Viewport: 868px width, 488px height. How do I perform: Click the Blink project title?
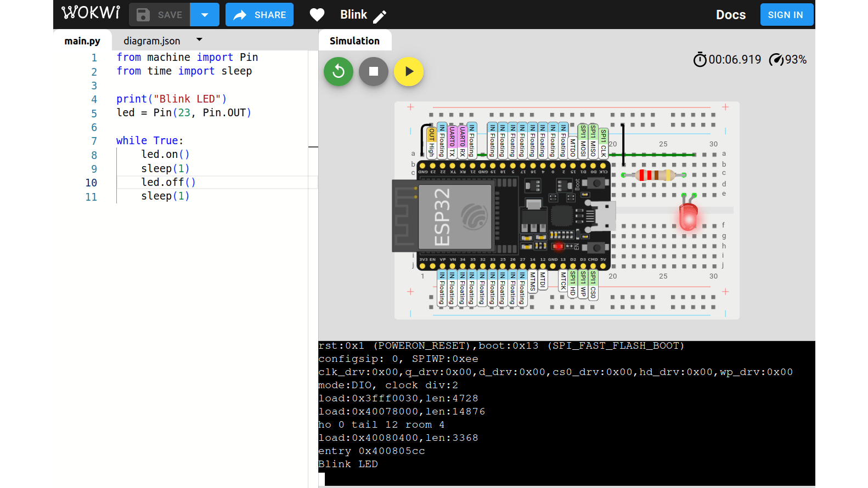[x=353, y=15]
